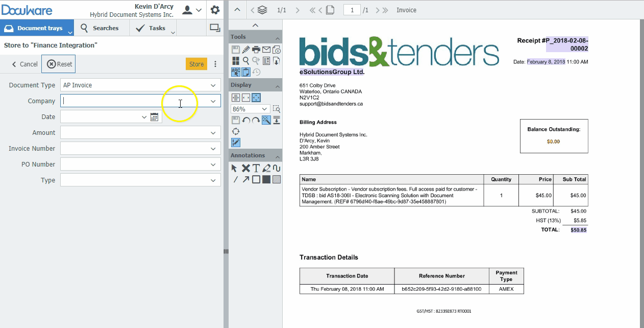Collapse the Tools panel section
The image size is (644, 328).
278,39
